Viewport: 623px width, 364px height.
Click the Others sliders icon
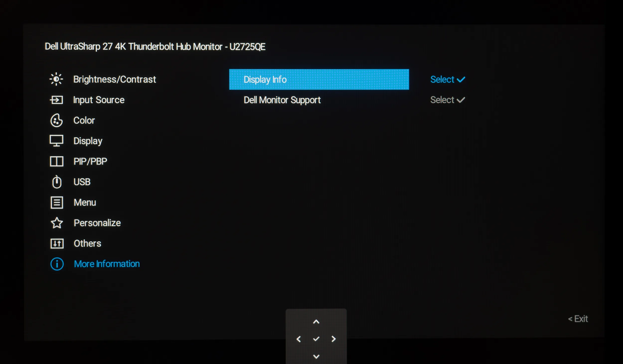point(57,243)
